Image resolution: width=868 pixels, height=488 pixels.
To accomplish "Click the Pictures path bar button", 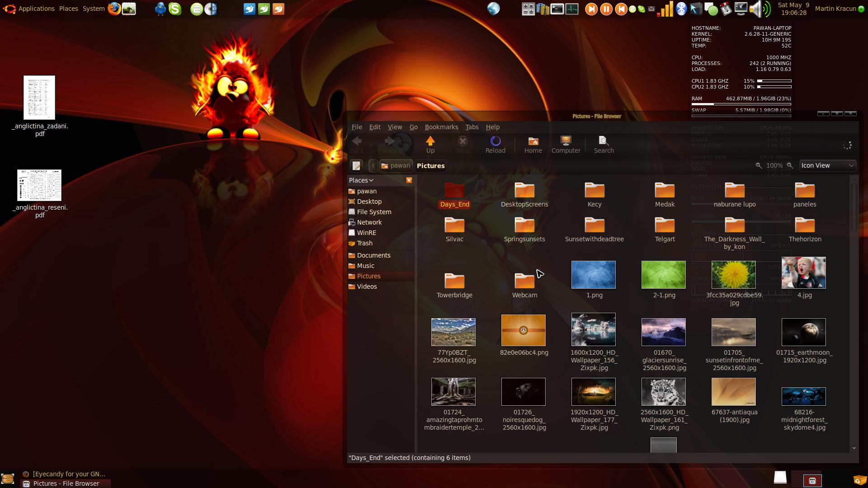I will [430, 166].
